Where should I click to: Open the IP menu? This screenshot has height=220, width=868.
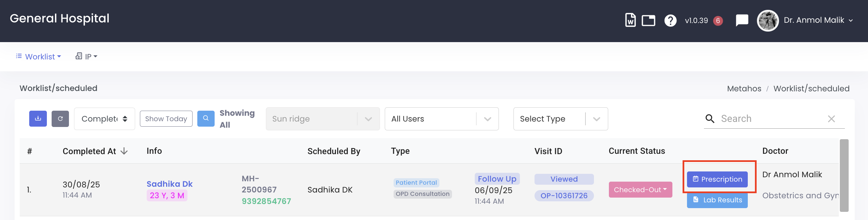click(87, 57)
